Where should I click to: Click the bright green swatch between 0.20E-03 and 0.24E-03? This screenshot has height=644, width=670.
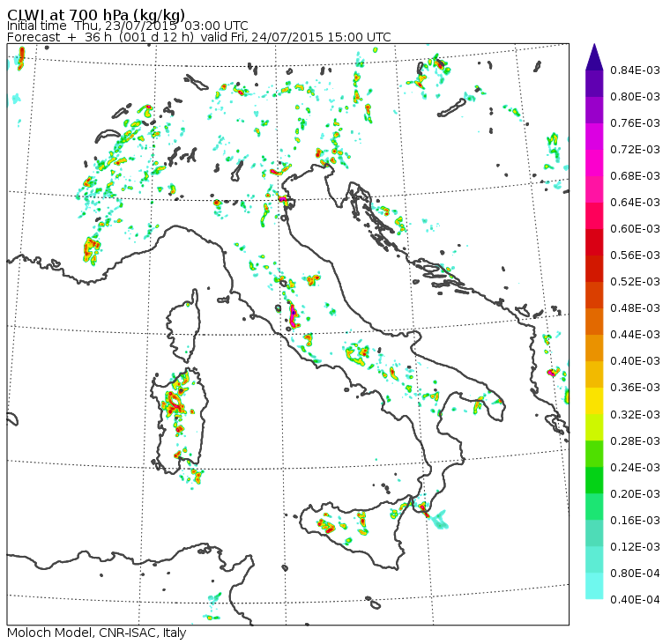point(594,480)
